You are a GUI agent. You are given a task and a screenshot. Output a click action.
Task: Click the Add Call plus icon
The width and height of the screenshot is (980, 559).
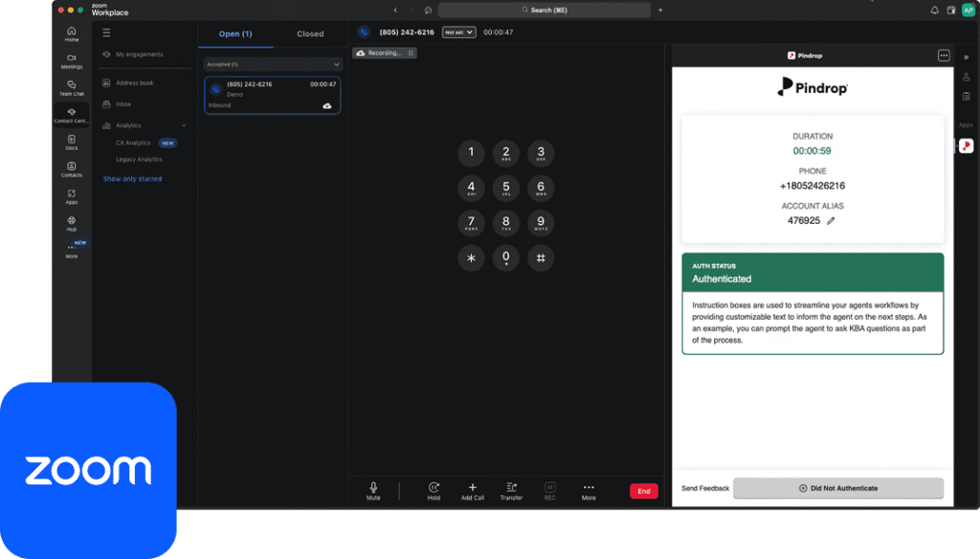(x=472, y=487)
